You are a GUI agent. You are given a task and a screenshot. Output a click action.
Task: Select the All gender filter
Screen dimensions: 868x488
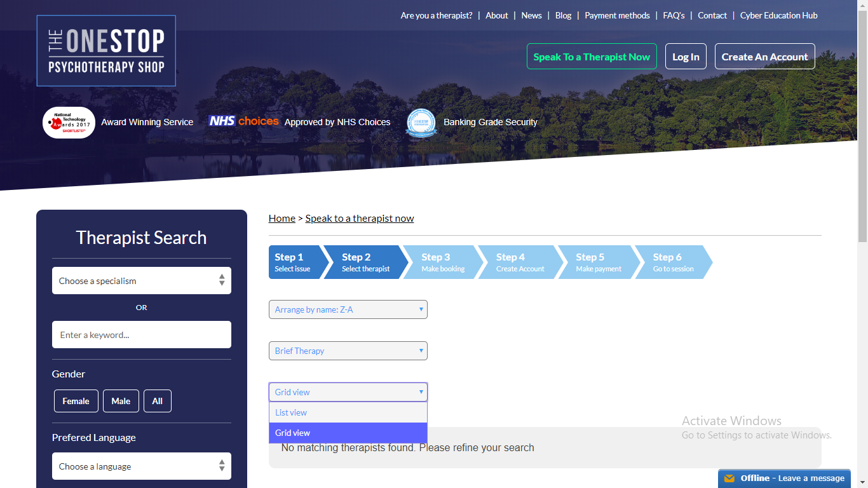(157, 401)
